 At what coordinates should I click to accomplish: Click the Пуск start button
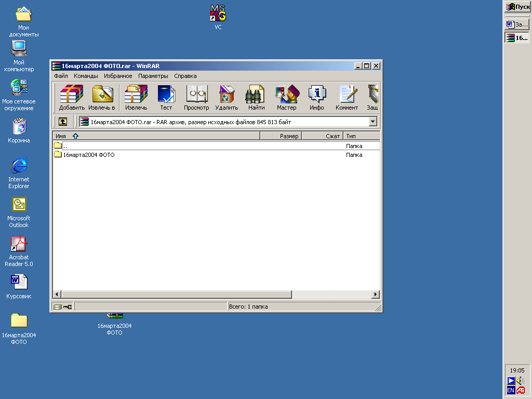tap(518, 7)
